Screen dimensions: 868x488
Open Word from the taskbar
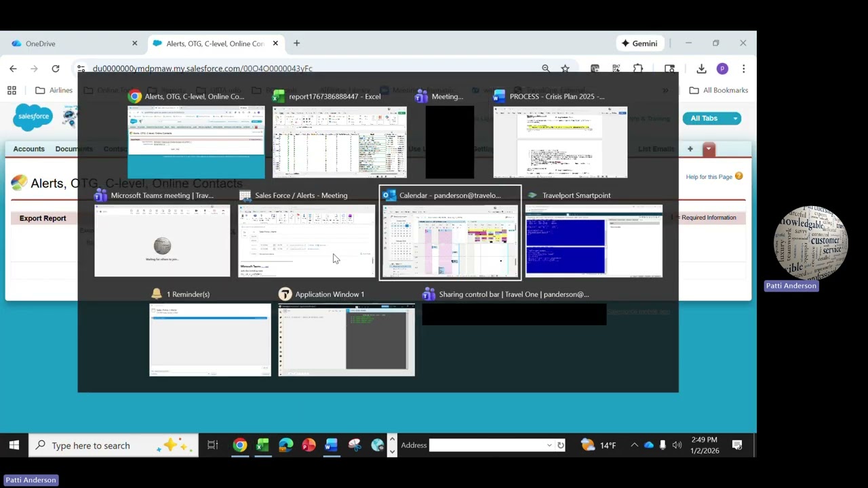coord(331,445)
